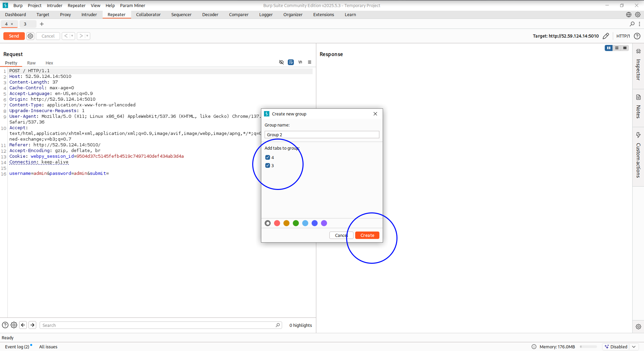Switch to top-bottom layout view
Screen dimensions: 644x351
617,48
